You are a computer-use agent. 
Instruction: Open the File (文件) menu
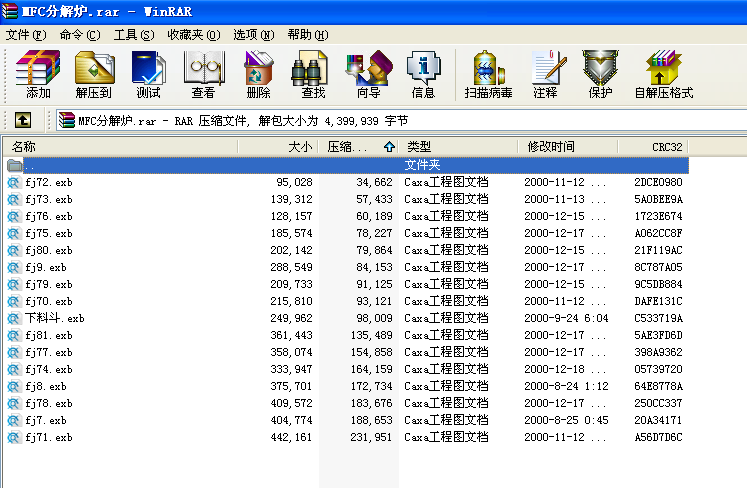tap(26, 34)
